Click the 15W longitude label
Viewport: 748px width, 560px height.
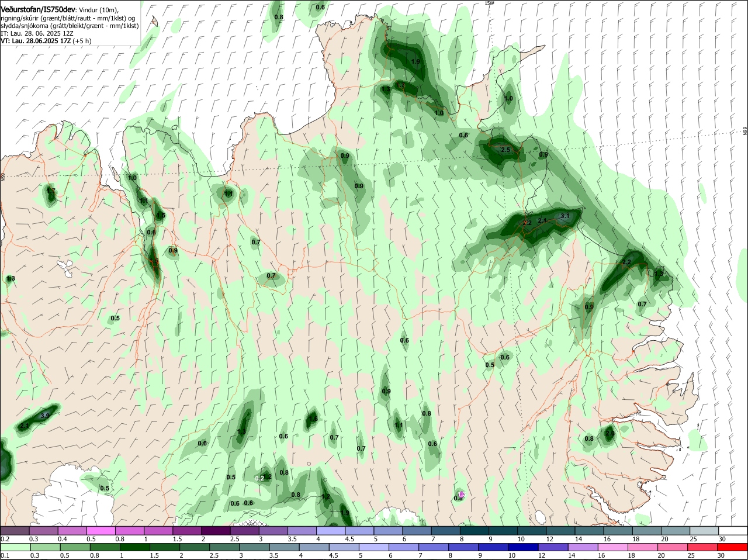(x=489, y=4)
